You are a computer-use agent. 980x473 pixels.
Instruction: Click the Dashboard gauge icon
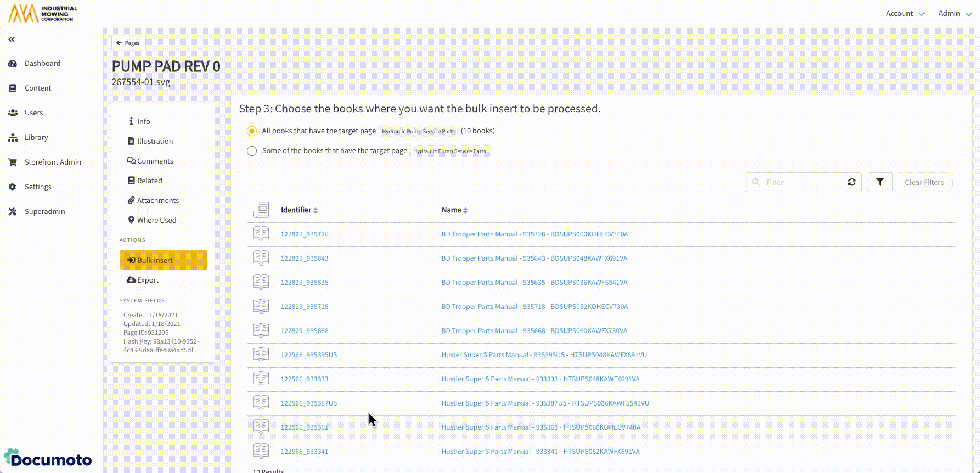[13, 64]
